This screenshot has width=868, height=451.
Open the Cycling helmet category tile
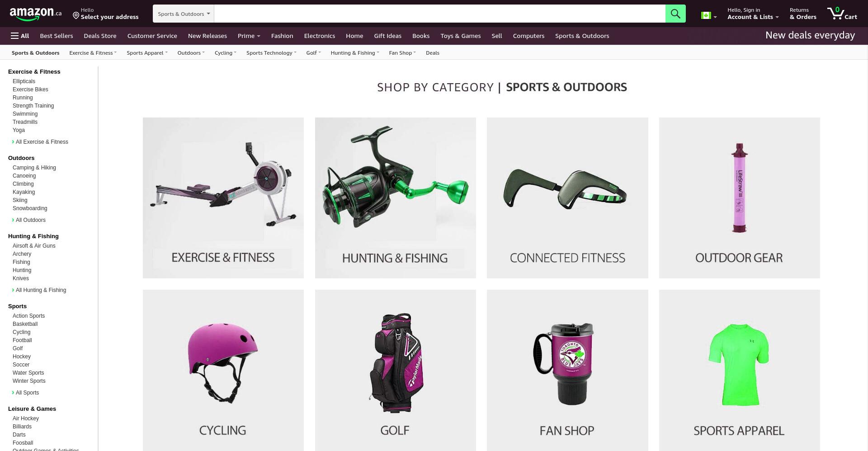click(x=223, y=370)
